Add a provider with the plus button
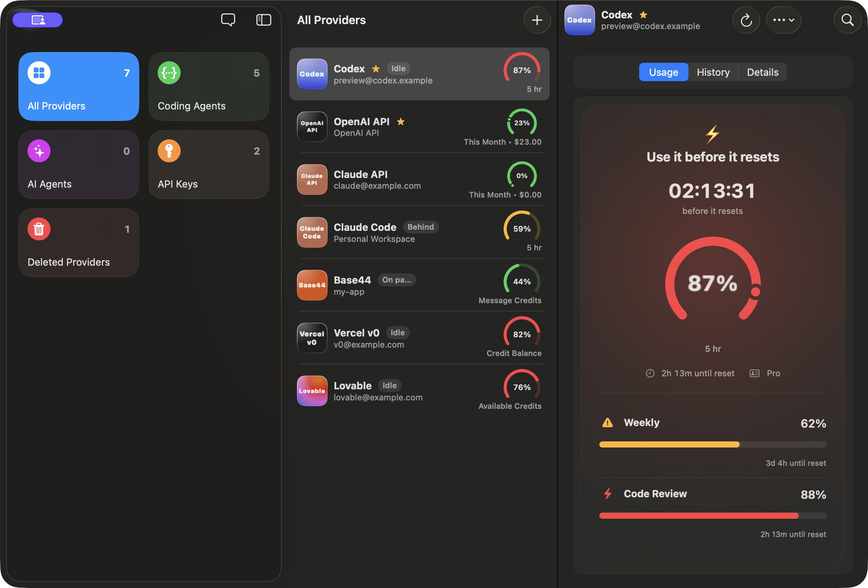The height and width of the screenshot is (588, 868). pos(537,20)
